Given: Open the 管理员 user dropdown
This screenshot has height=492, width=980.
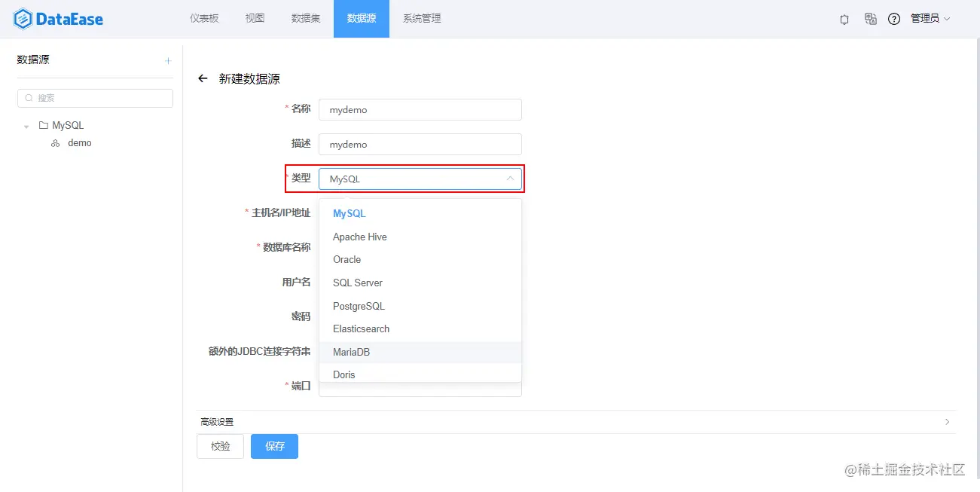Looking at the screenshot, I should click(930, 19).
